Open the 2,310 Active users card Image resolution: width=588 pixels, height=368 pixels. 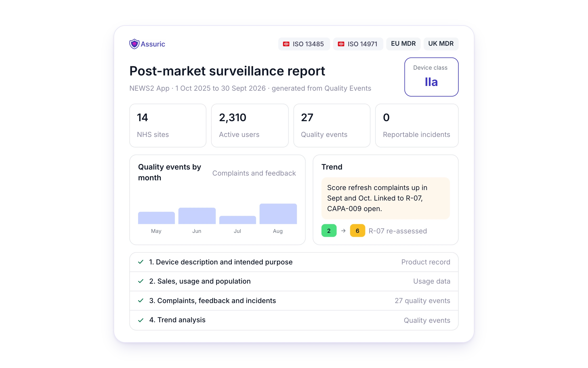coord(250,126)
